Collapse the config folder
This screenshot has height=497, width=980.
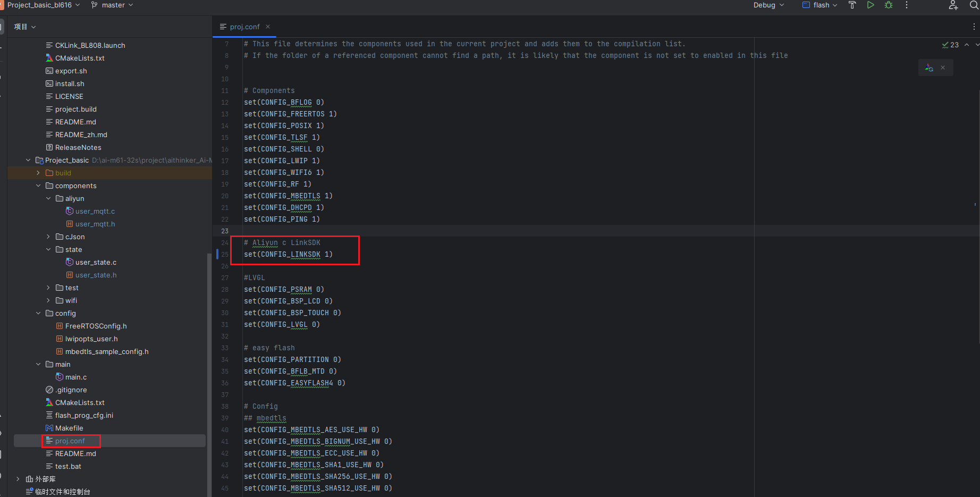pos(38,313)
